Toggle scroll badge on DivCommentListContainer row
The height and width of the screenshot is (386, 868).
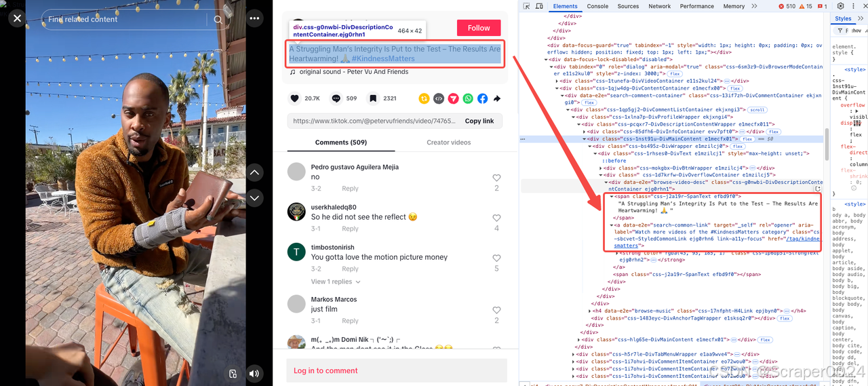coord(757,110)
